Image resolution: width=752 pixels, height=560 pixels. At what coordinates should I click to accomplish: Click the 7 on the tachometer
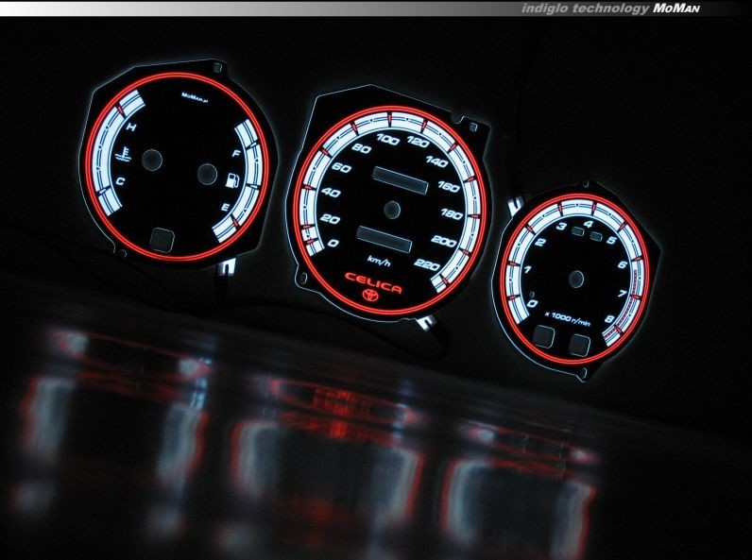coord(623,293)
